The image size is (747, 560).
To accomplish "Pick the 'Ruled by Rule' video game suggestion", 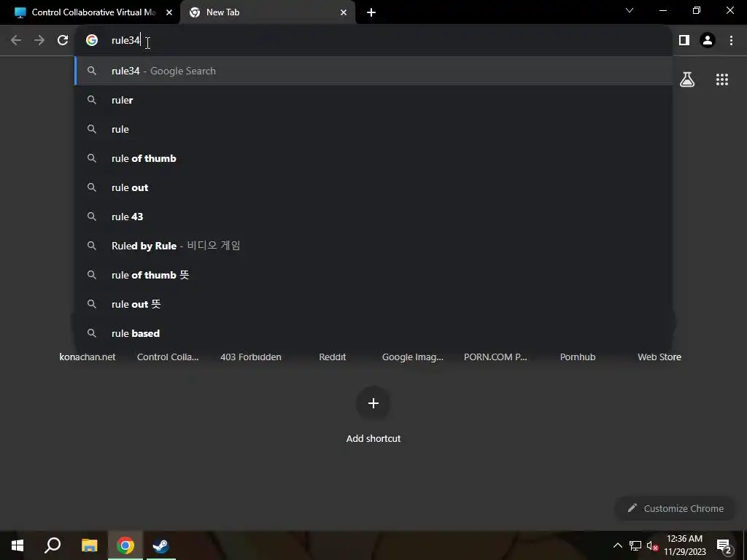I will click(373, 246).
